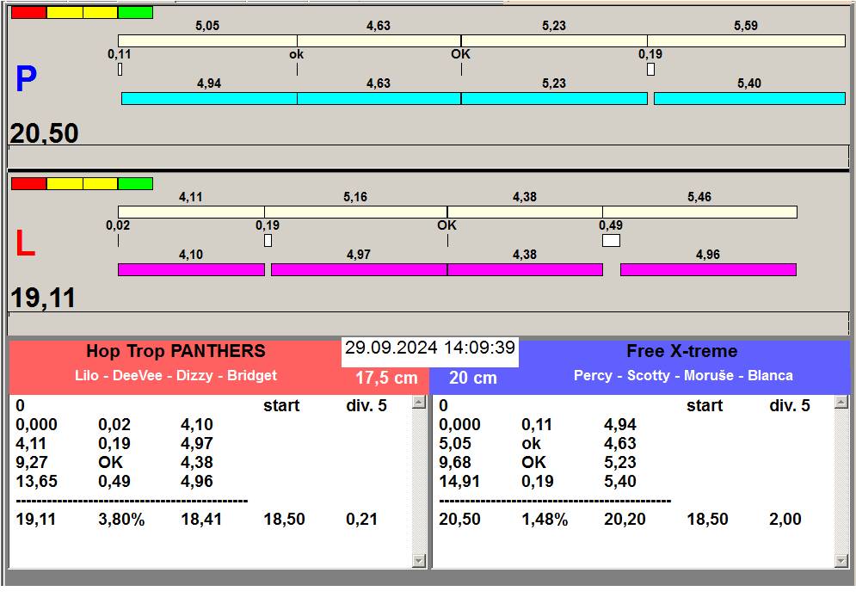
Task: Click the white pass box under 0,19 in lane P
Action: click(x=650, y=70)
